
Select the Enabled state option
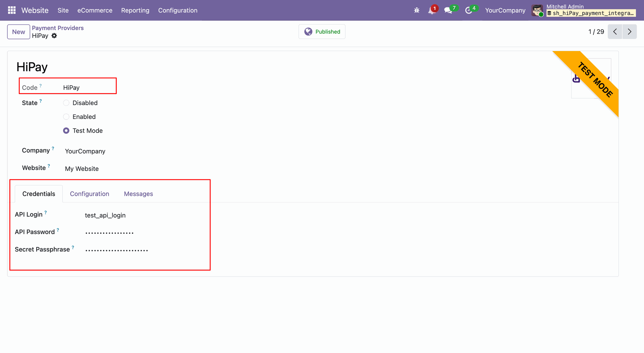[x=66, y=117]
